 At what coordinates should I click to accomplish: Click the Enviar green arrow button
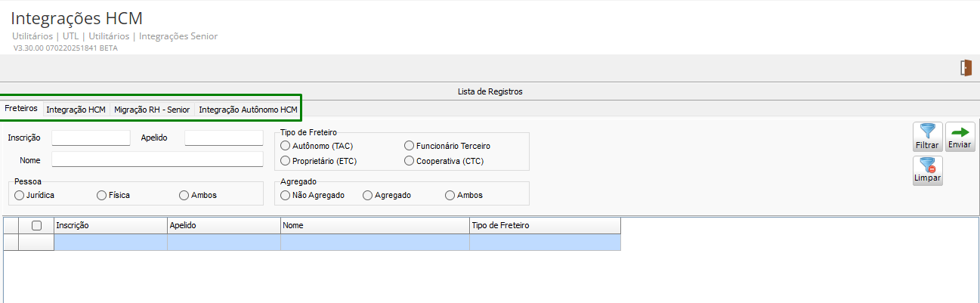pyautogui.click(x=960, y=136)
